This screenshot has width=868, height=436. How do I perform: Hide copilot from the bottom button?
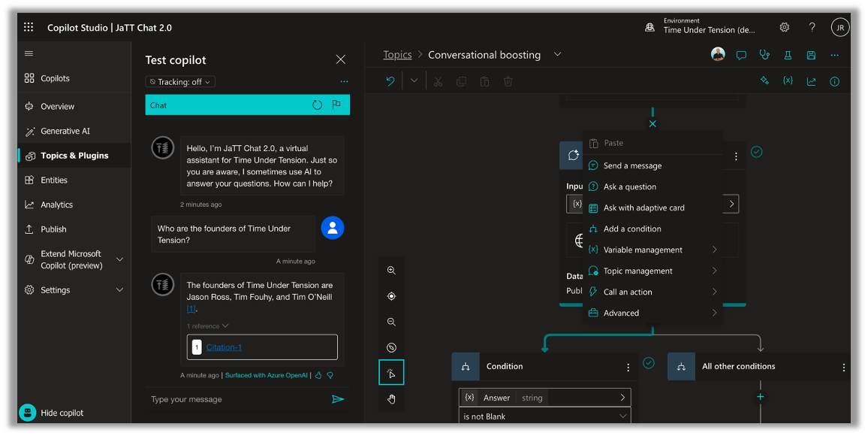(x=52, y=413)
